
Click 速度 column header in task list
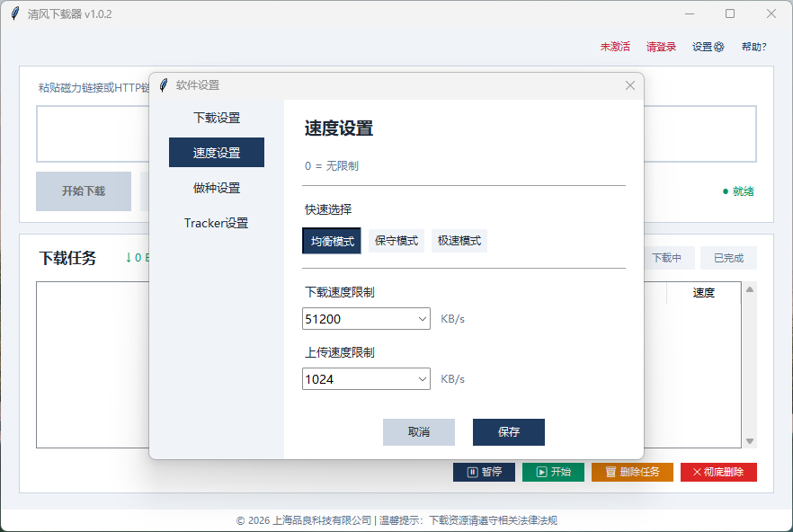[x=703, y=293]
